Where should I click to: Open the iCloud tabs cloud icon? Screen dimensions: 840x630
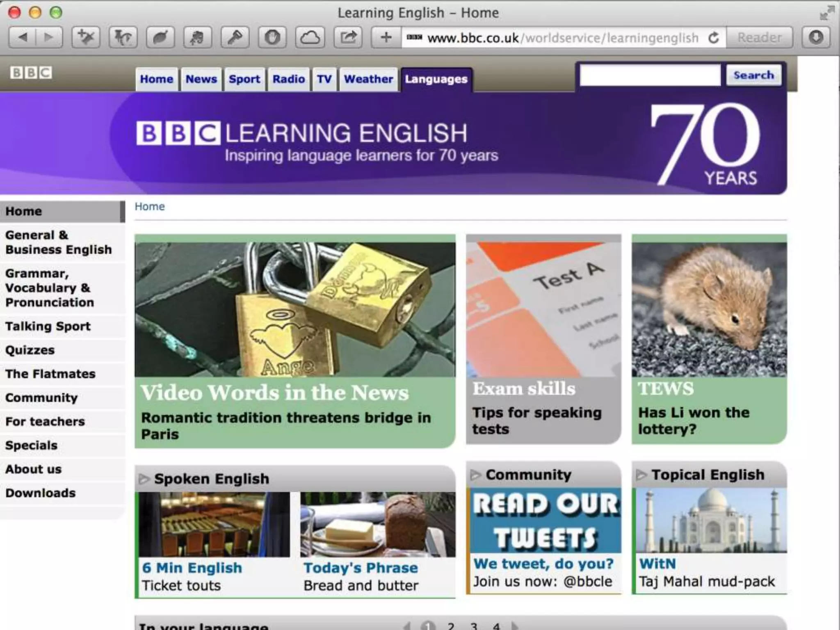(x=310, y=38)
